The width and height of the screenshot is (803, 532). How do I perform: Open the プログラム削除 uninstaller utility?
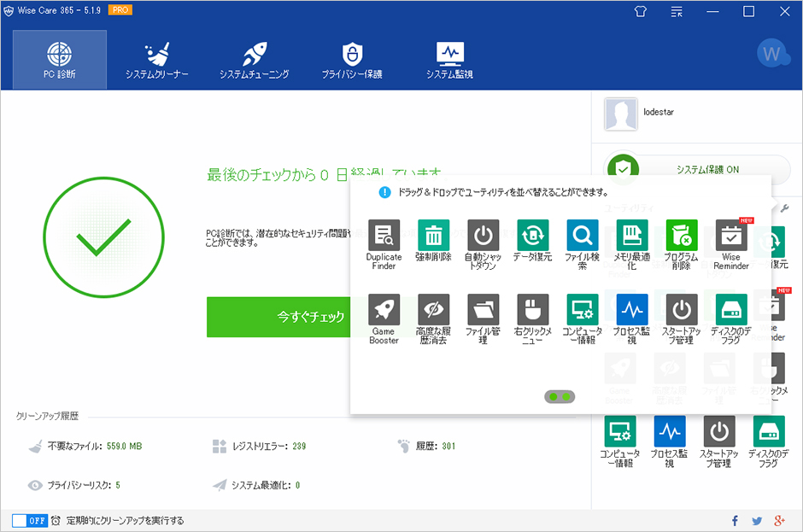pos(682,236)
